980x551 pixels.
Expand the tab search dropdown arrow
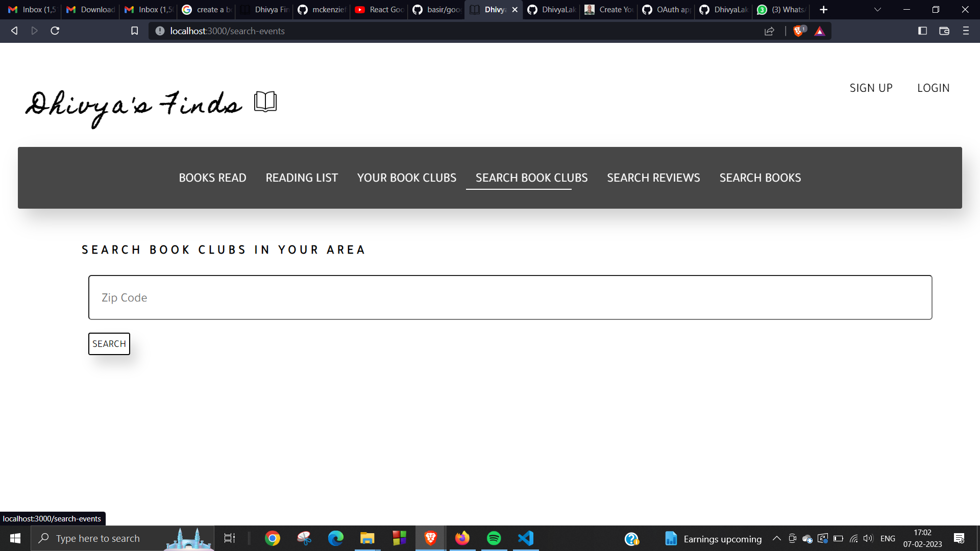[877, 10]
